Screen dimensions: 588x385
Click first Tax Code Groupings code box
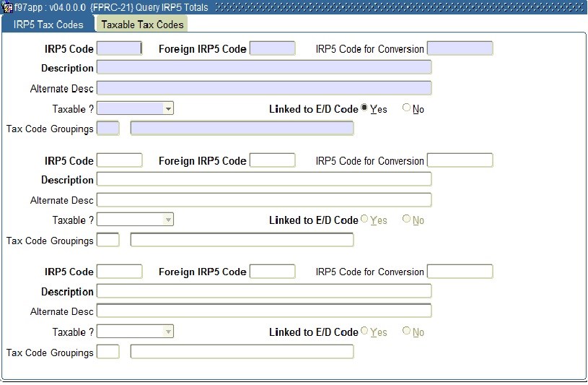[x=107, y=128]
